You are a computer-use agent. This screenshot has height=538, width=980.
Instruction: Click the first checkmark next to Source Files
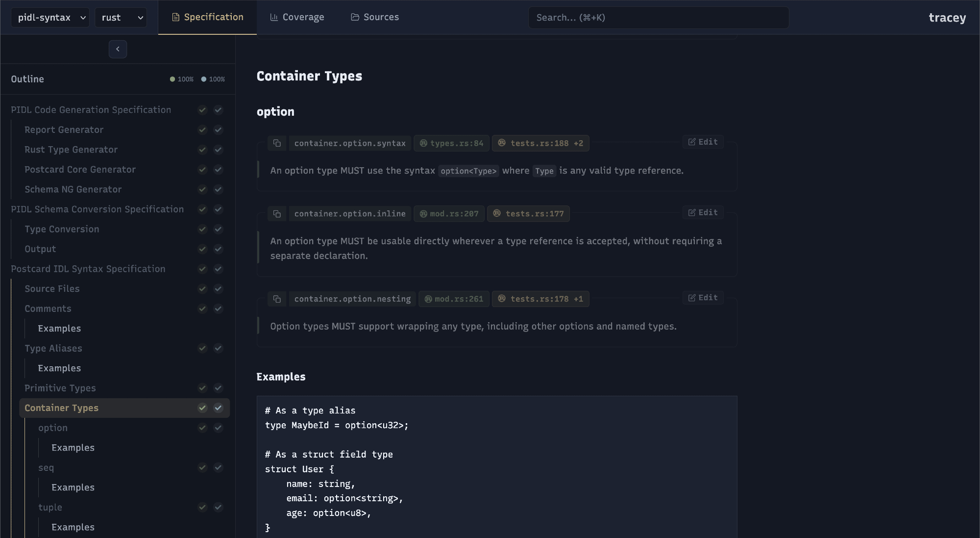[202, 289]
